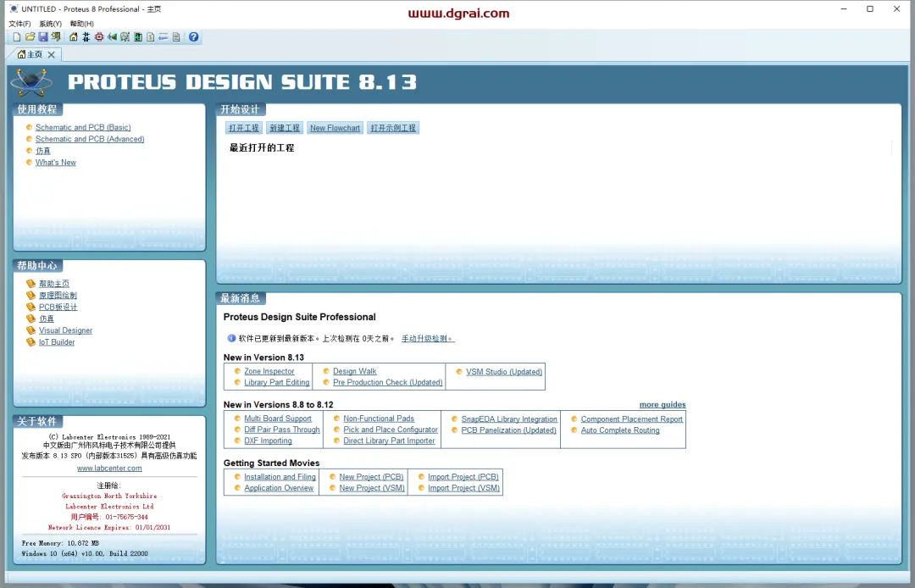Visit www.labcenter.com link
This screenshot has width=915, height=588.
point(109,468)
